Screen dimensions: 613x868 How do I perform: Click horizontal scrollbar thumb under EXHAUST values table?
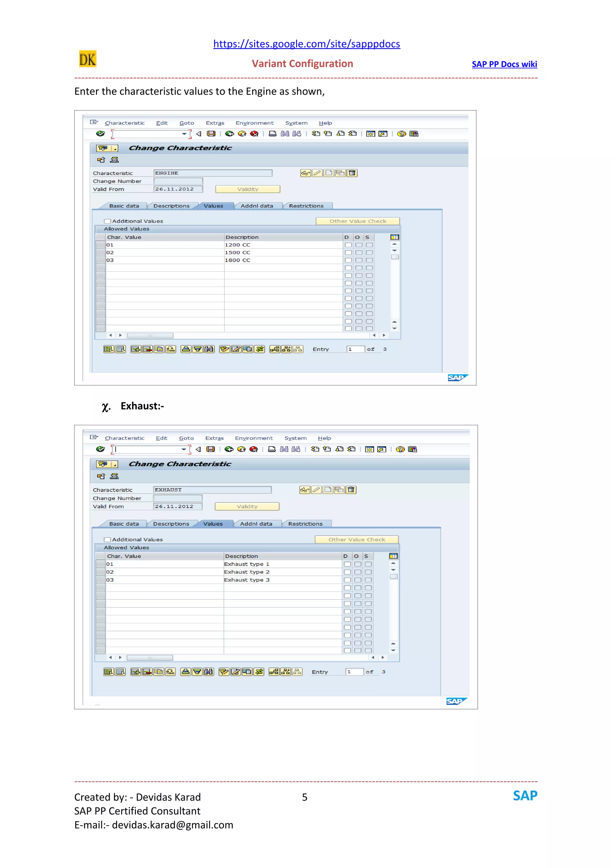tap(150, 658)
